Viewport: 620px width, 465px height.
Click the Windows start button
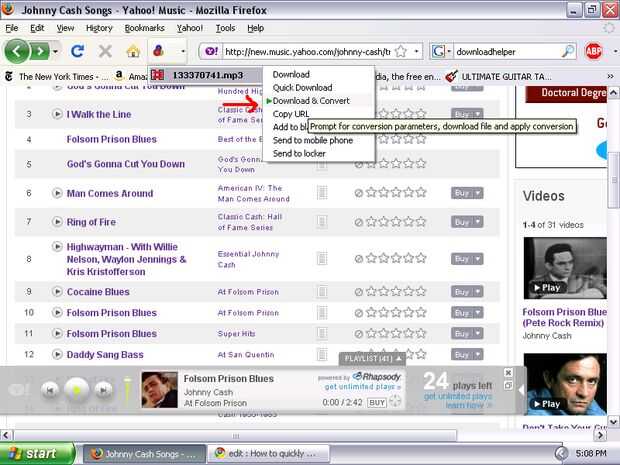(38, 454)
